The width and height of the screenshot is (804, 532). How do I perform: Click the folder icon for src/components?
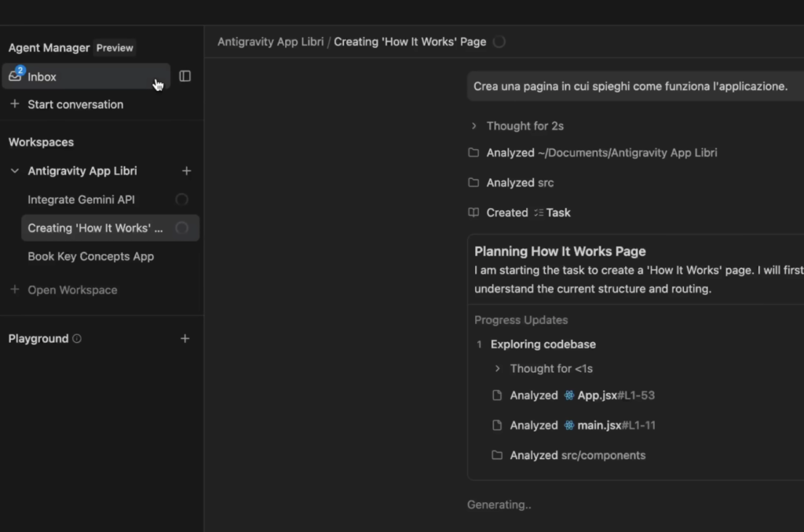[497, 454]
